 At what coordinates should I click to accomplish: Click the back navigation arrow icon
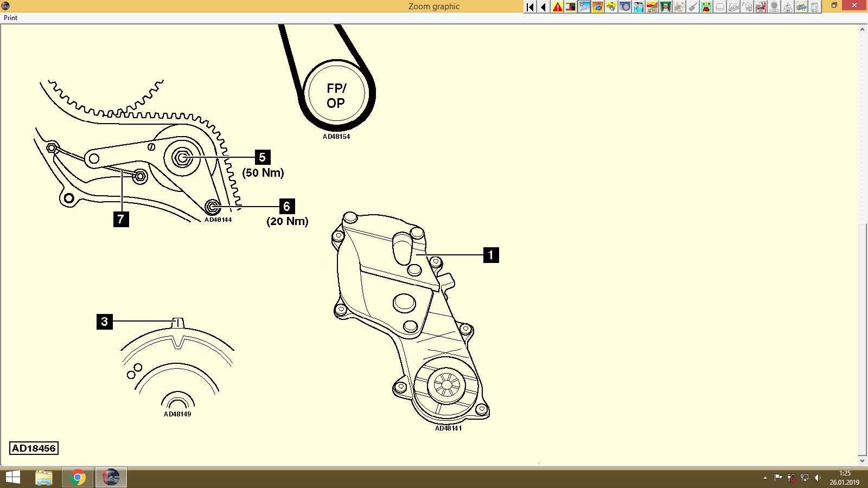coord(544,7)
